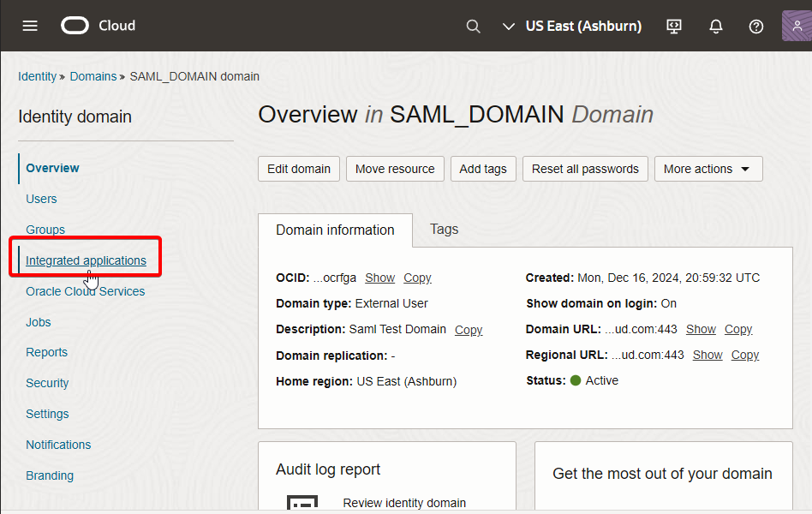Viewport: 812px width, 514px height.
Task: Click 'SAML_DOMAIN domain' breadcrumb text
Action: (194, 77)
